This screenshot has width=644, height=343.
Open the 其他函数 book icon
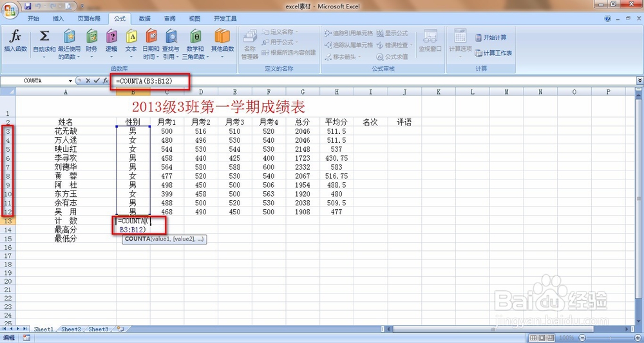pos(222,36)
